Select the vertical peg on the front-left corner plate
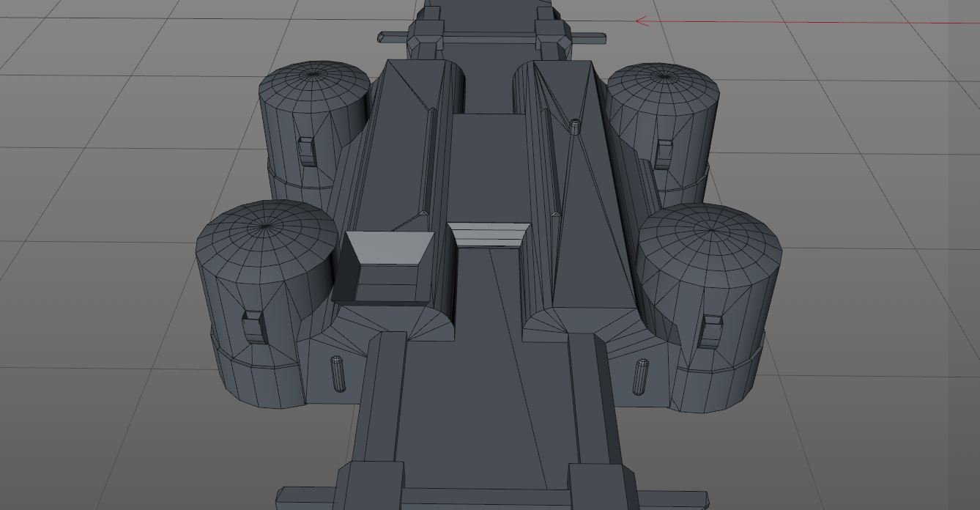The width and height of the screenshot is (980, 510). point(338,374)
